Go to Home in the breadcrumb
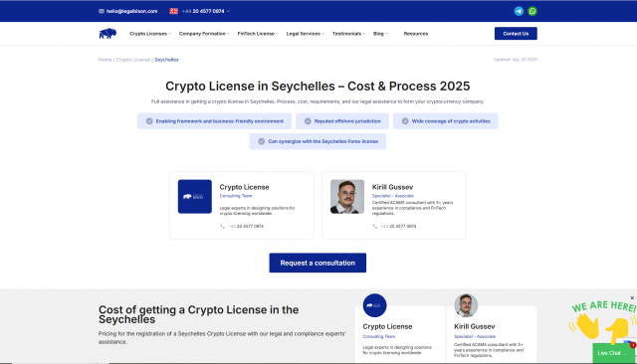Image resolution: width=637 pixels, height=364 pixels. pyautogui.click(x=105, y=60)
